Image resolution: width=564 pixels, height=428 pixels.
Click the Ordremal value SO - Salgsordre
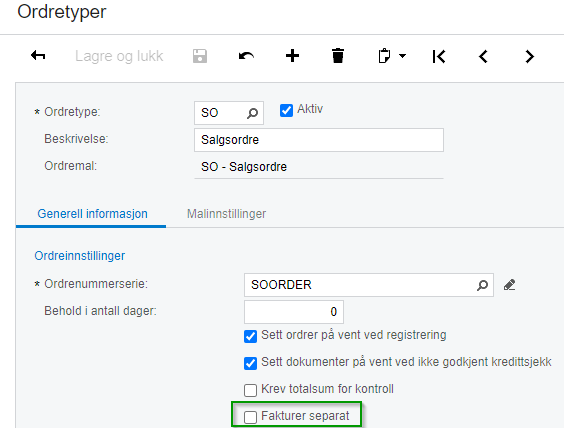pyautogui.click(x=244, y=167)
